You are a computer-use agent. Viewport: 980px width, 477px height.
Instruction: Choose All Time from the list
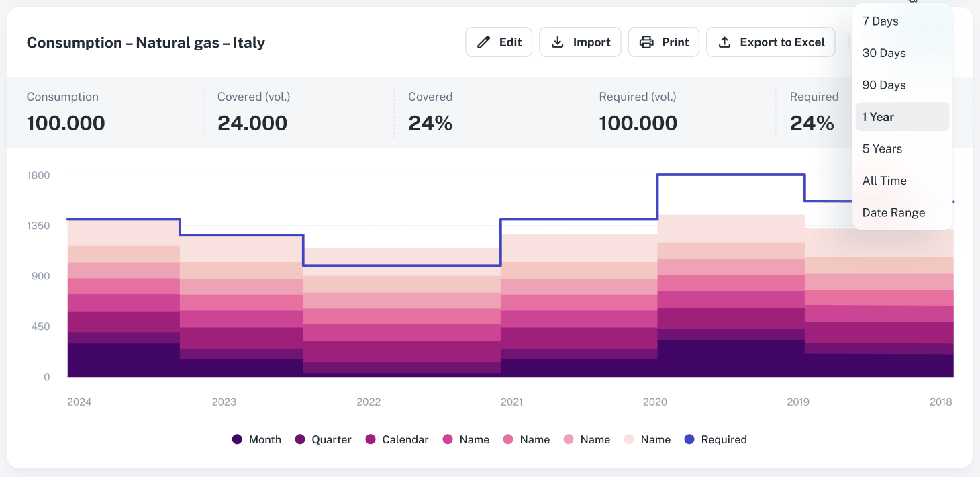coord(884,181)
